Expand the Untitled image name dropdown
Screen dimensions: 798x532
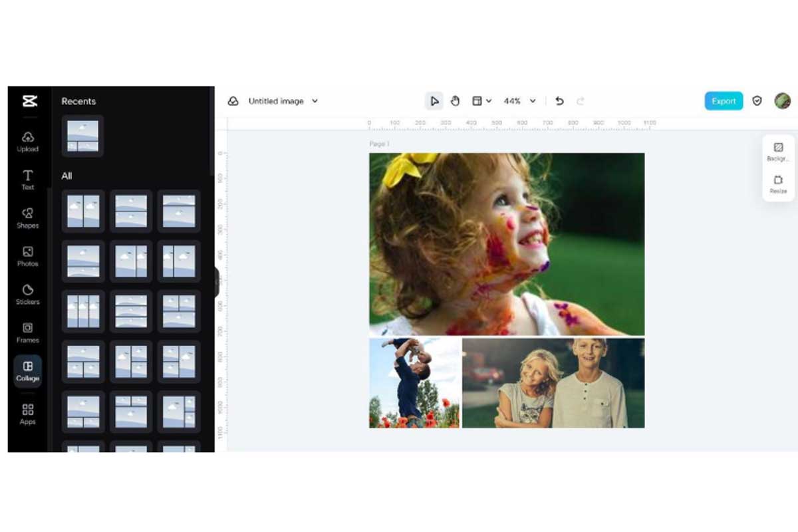coord(315,101)
